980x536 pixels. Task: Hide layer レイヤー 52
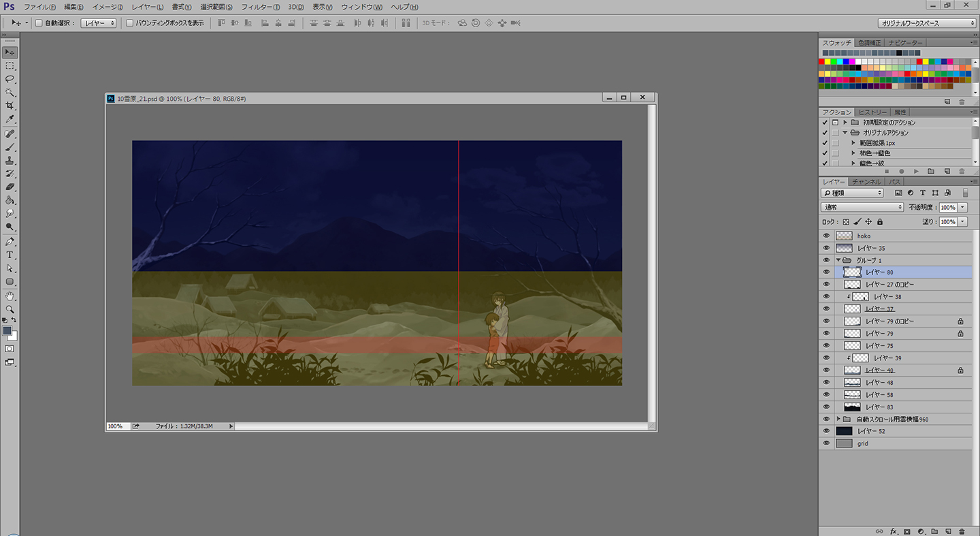(826, 431)
